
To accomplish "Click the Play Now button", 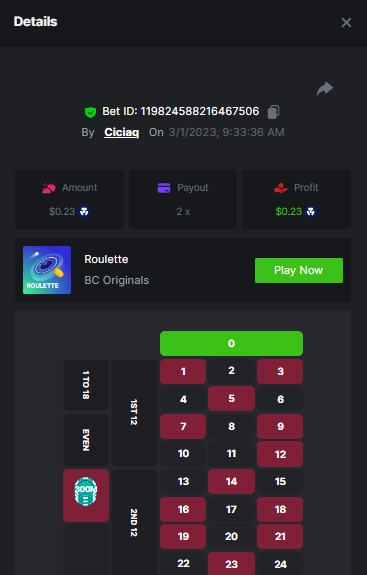I will [x=299, y=270].
